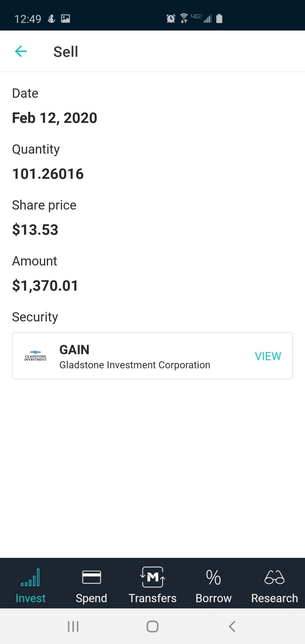View the GAIN security details
The width and height of the screenshot is (305, 644).
[268, 356]
